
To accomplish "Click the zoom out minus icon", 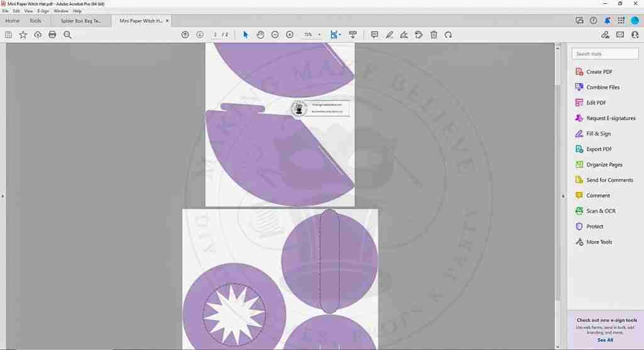I will coord(275,35).
